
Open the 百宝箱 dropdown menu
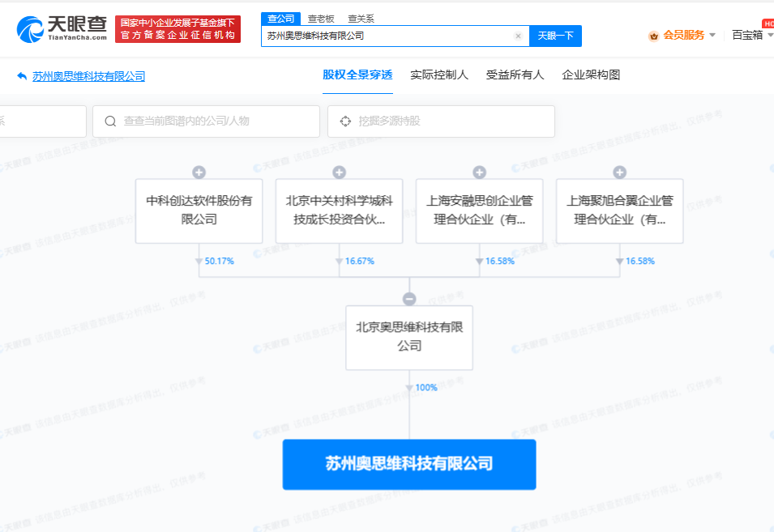point(751,35)
